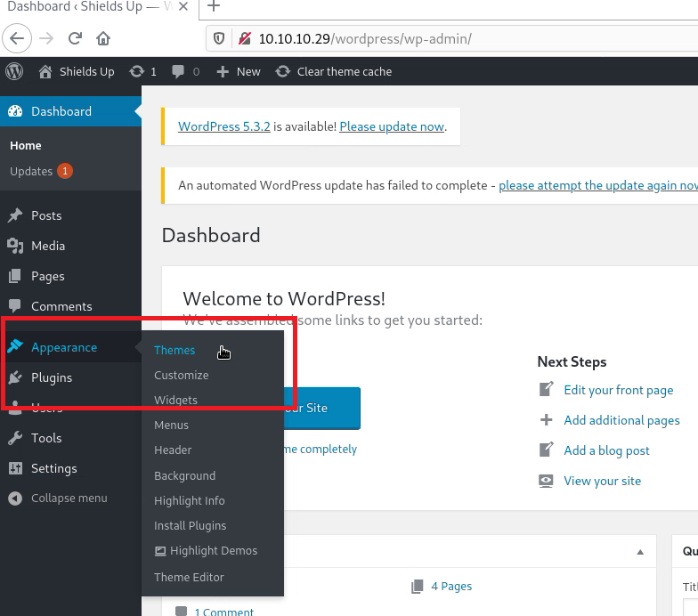Click Clear theme cache in admin bar
Viewport: 698px width, 616px height.
click(x=344, y=71)
